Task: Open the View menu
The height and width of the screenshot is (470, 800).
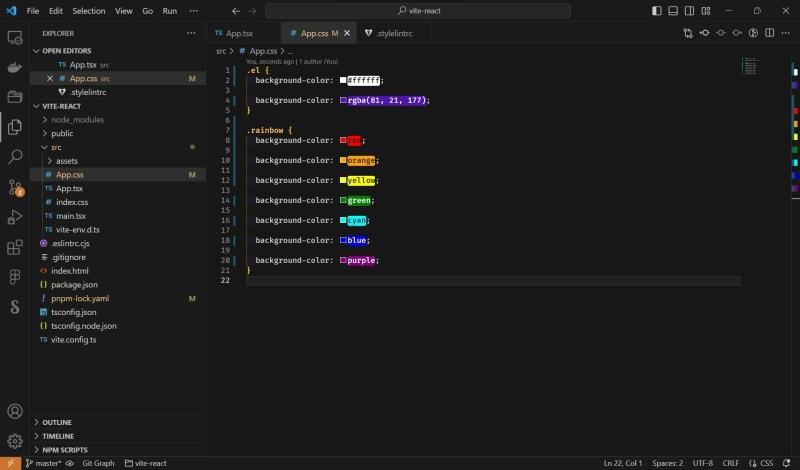Action: (x=123, y=11)
